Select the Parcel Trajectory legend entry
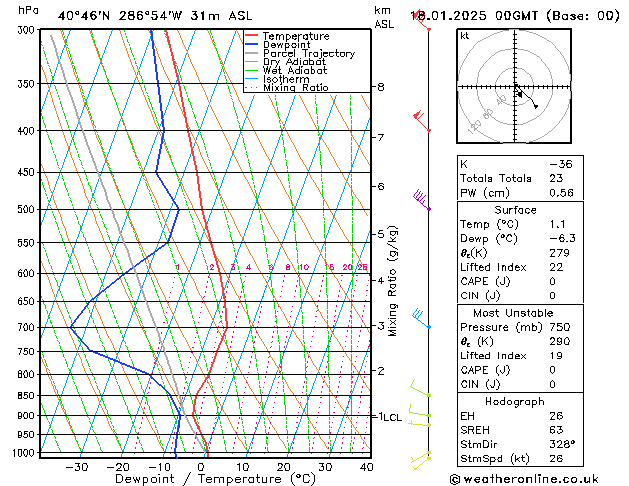 [308, 54]
